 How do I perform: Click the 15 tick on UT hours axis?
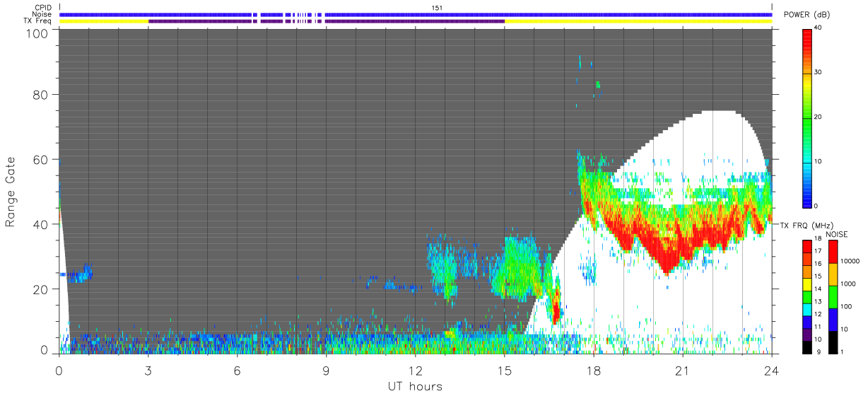coord(504,370)
